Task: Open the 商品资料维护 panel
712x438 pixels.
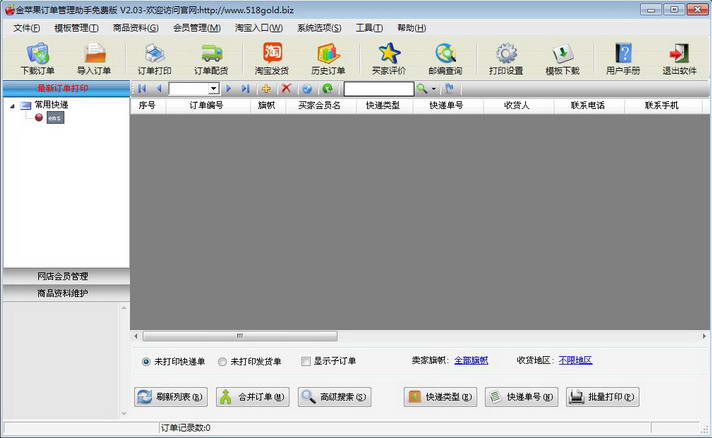Action: (x=66, y=293)
